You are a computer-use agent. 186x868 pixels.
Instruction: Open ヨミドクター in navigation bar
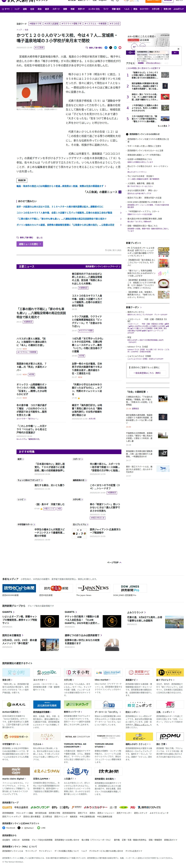point(144,9)
